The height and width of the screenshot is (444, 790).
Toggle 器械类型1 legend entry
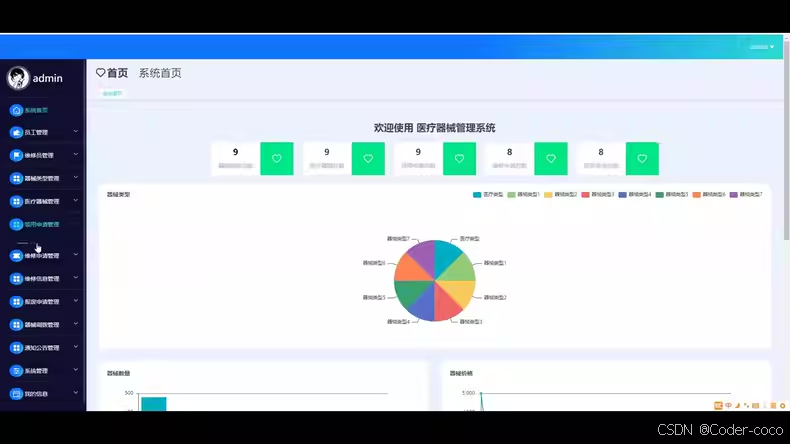(523, 195)
